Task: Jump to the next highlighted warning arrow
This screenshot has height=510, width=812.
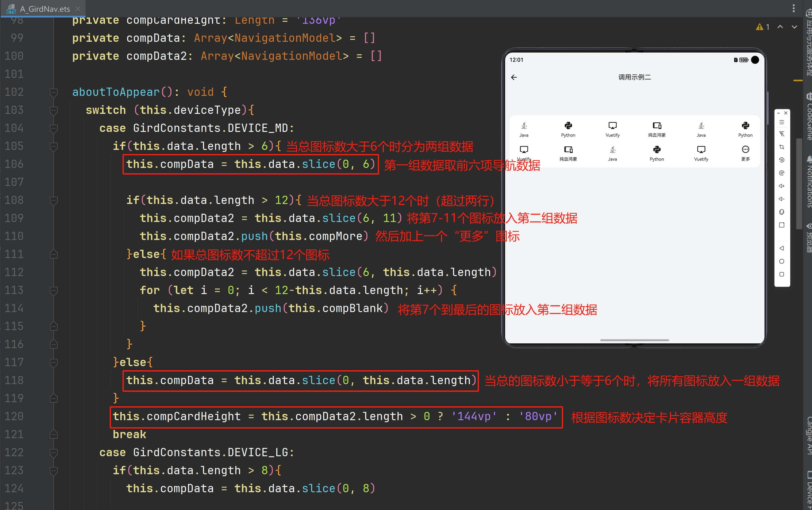Action: click(x=794, y=27)
